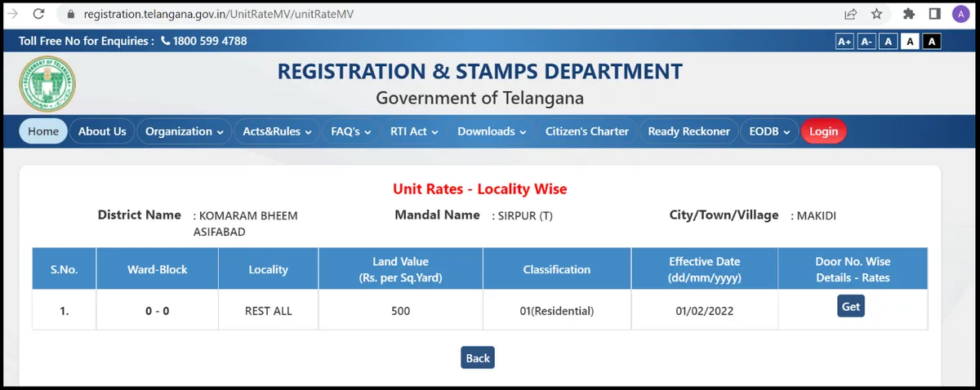Switch to the white contrast theme
The height and width of the screenshot is (390, 980).
coord(910,42)
